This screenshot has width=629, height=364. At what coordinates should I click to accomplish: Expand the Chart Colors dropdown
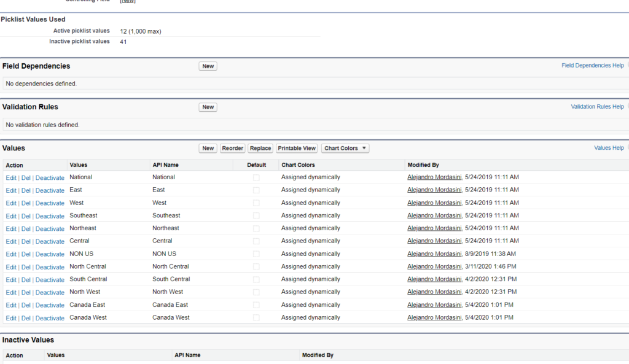[x=345, y=148]
